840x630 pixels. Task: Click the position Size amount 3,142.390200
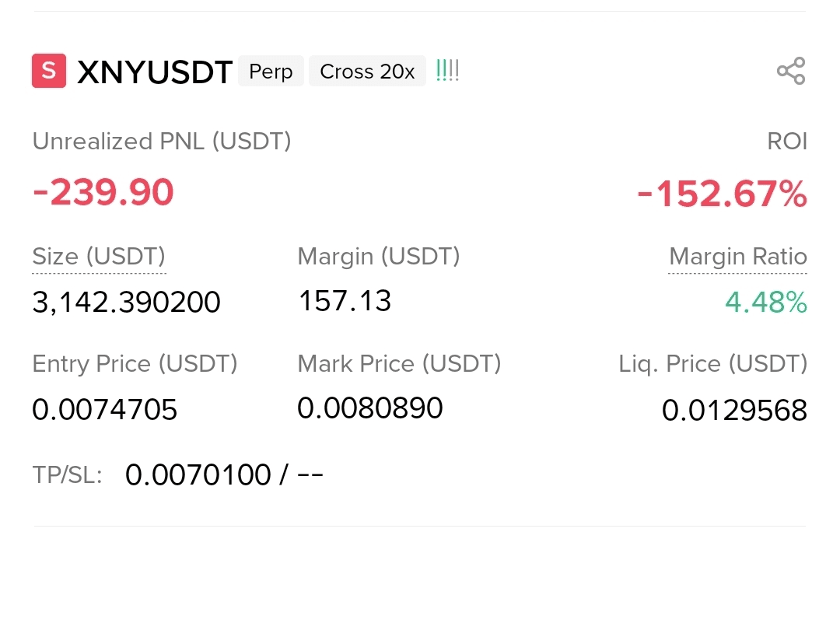coord(126,302)
